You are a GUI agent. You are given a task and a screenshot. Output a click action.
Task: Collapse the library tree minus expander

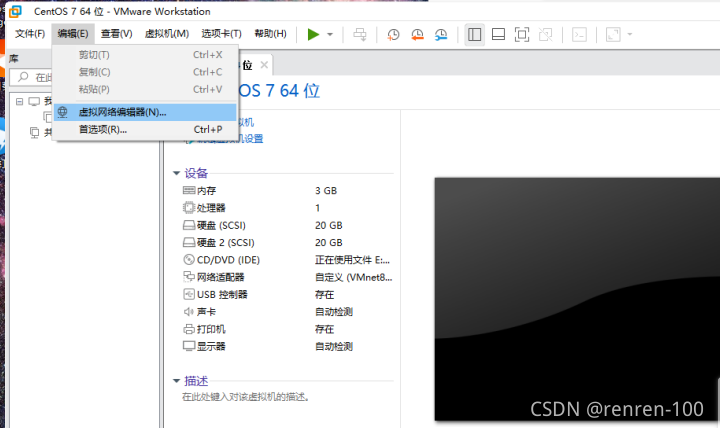(19, 101)
